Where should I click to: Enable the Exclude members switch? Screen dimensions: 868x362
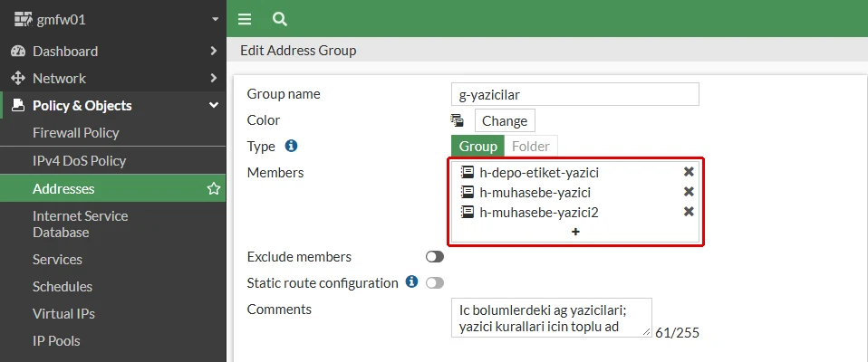click(x=435, y=256)
